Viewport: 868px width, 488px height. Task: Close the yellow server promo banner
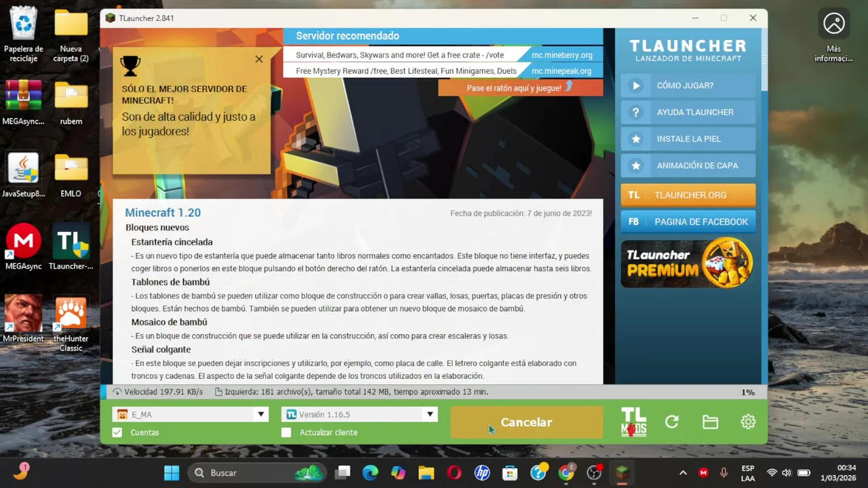(259, 59)
